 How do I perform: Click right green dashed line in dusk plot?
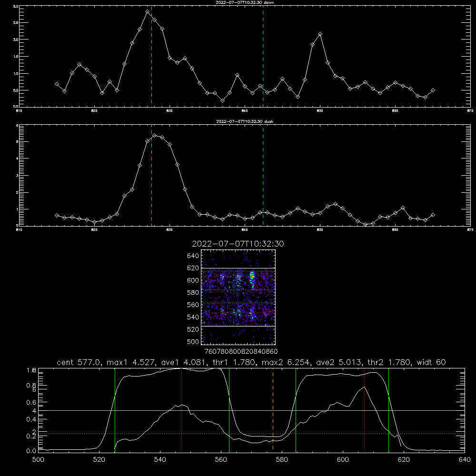tap(263, 176)
